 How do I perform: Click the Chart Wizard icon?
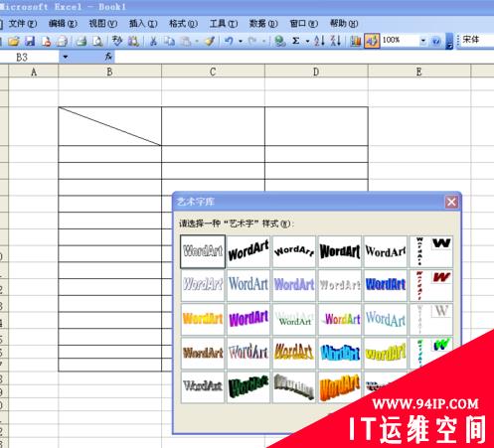click(x=355, y=41)
